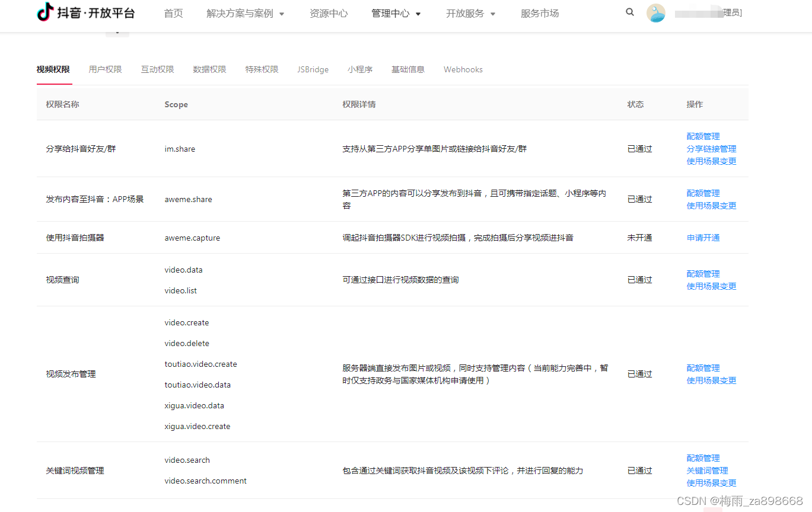
Task: Click 使用场景变更 in 视频发布管理 row
Action: (712, 380)
